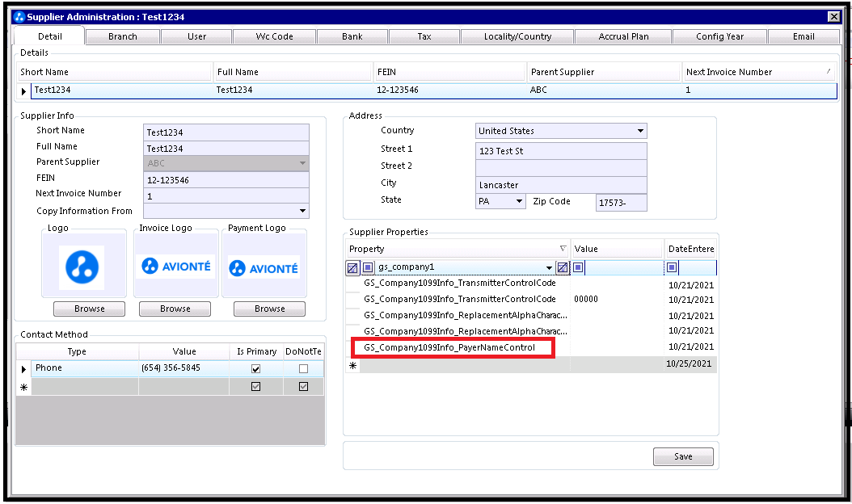Open the Country dropdown showing United States
The width and height of the screenshot is (852, 504).
(641, 131)
